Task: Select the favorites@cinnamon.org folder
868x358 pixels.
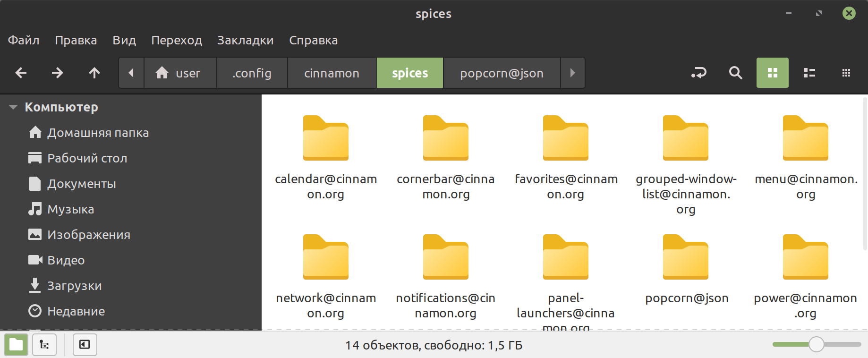Action: [x=566, y=158]
